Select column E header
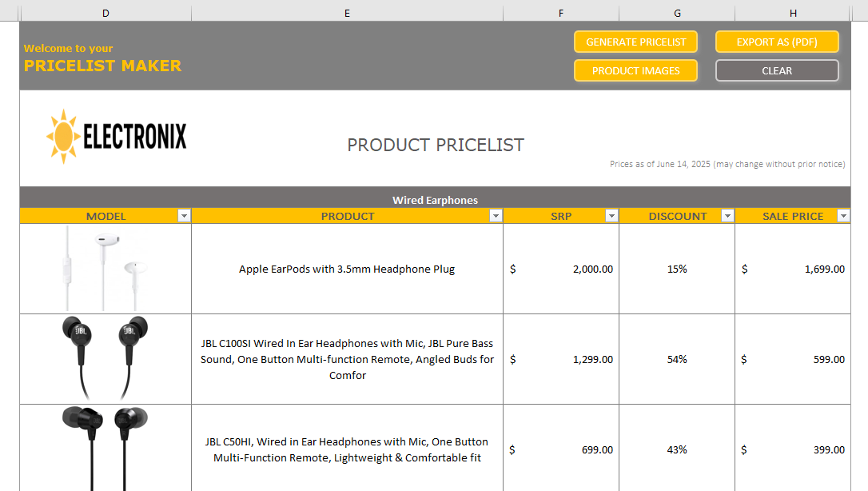868x491 pixels. point(347,14)
